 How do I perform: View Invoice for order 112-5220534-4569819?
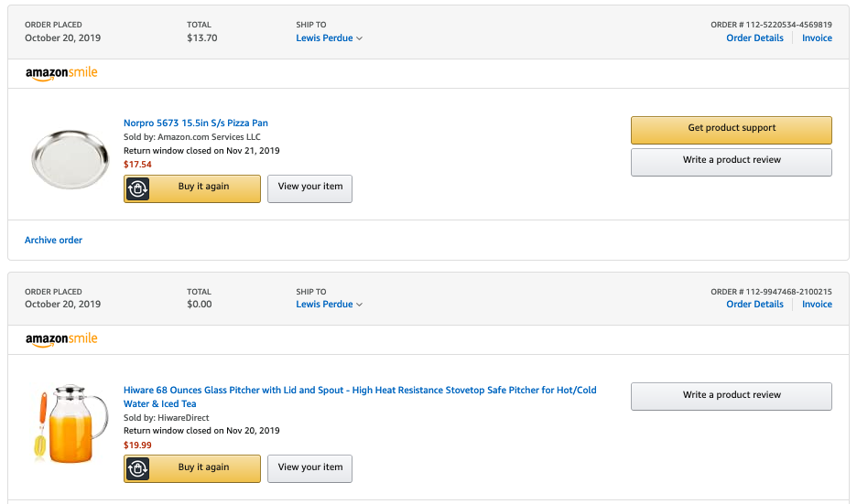(x=817, y=38)
